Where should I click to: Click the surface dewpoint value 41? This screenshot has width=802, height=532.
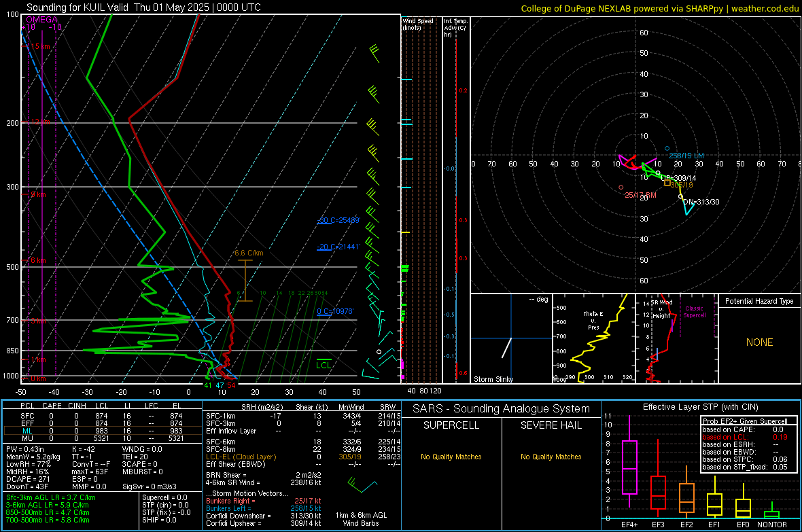point(208,385)
